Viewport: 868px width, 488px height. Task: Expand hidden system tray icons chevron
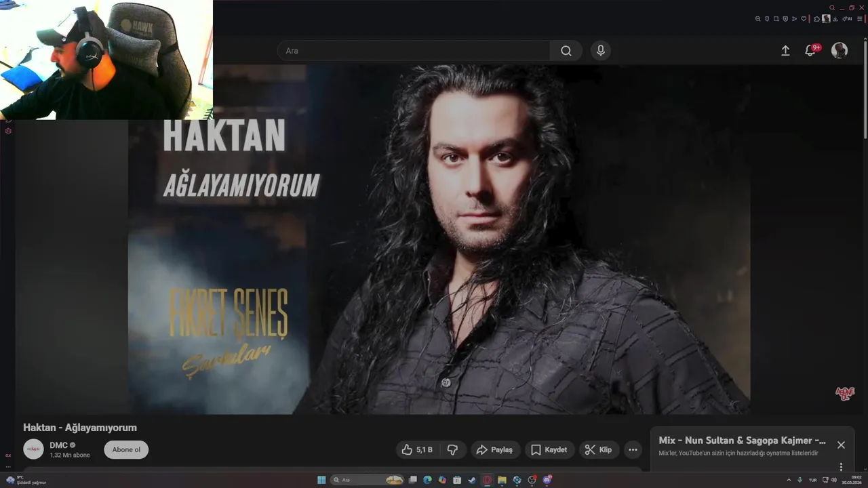(x=789, y=480)
